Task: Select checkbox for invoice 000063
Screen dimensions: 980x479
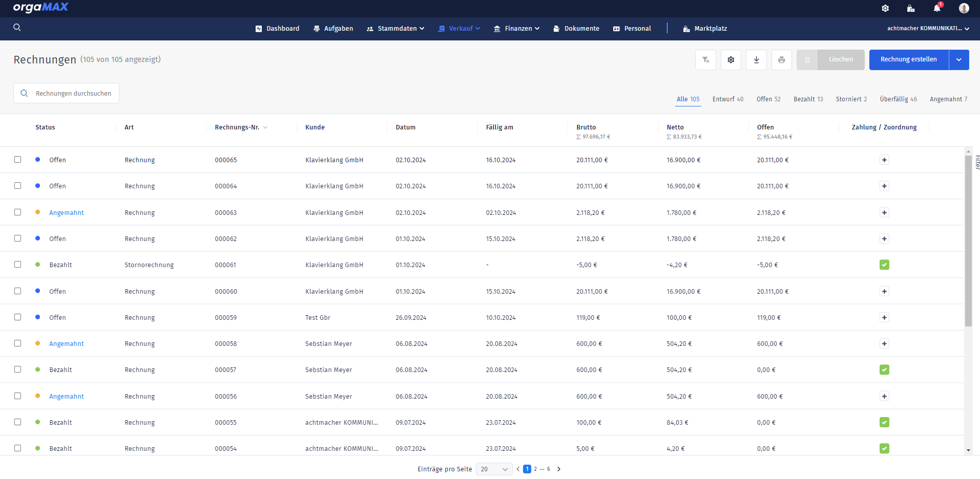Action: 18,212
